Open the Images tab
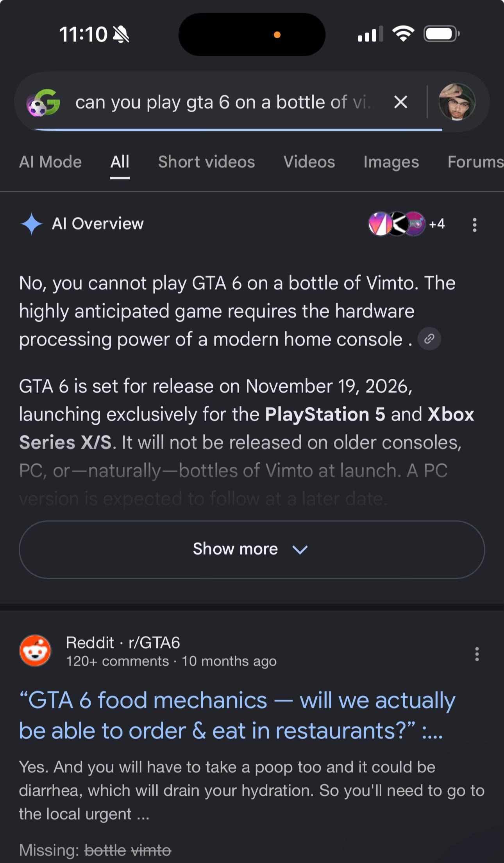The image size is (504, 863). [x=391, y=162]
